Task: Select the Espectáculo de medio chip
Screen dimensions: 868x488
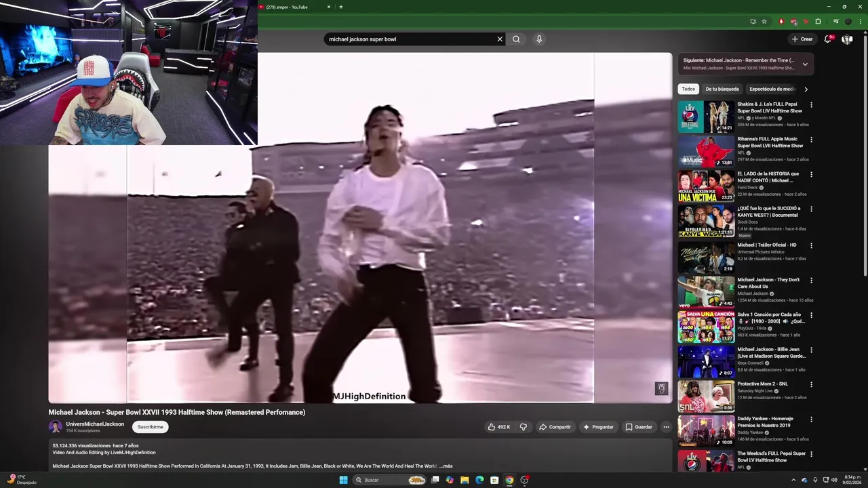Action: coord(771,89)
